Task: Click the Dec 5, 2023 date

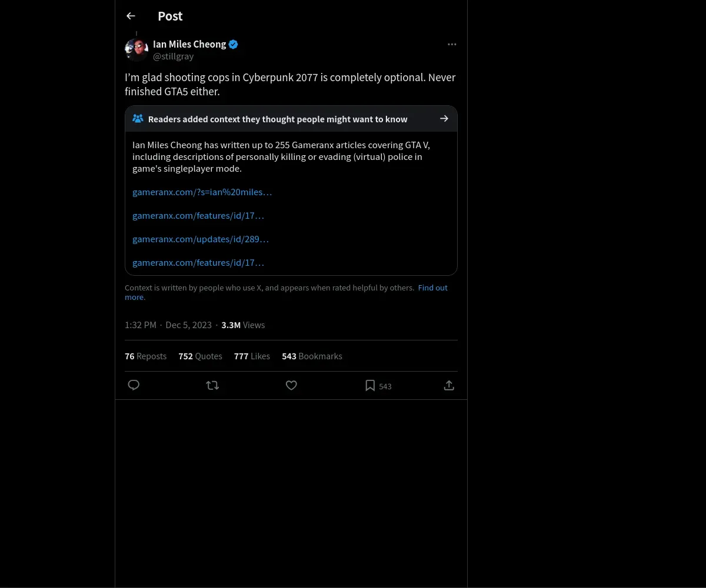Action: (x=188, y=325)
